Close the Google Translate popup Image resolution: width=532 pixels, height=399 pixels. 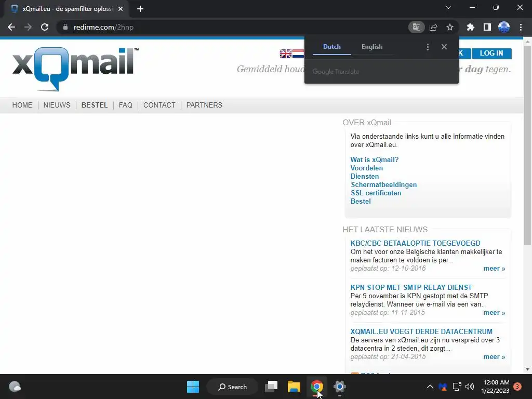click(x=444, y=47)
